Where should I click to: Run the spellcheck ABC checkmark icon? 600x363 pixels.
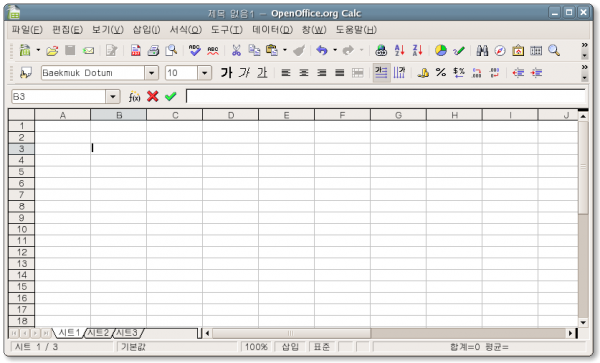(x=195, y=50)
